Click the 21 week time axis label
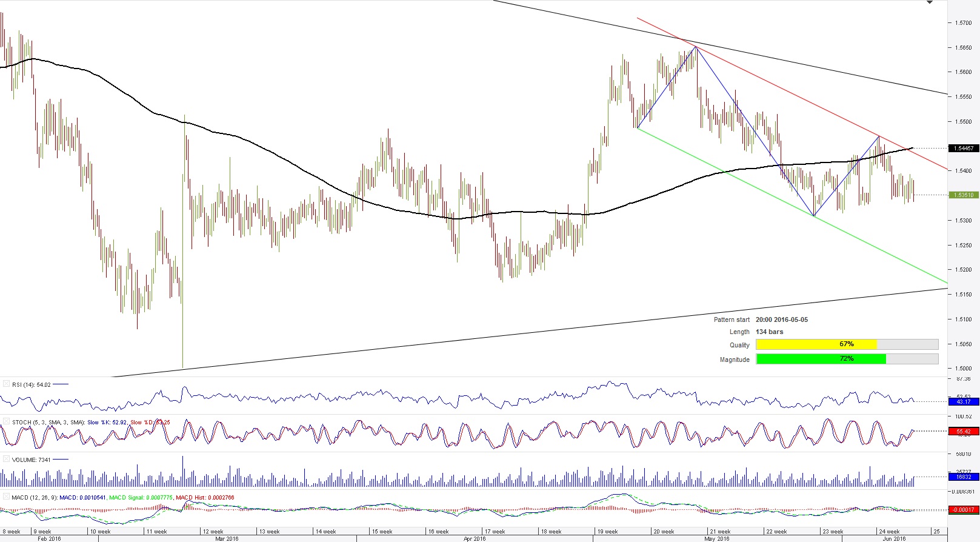This screenshot has width=980, height=542. 720,531
